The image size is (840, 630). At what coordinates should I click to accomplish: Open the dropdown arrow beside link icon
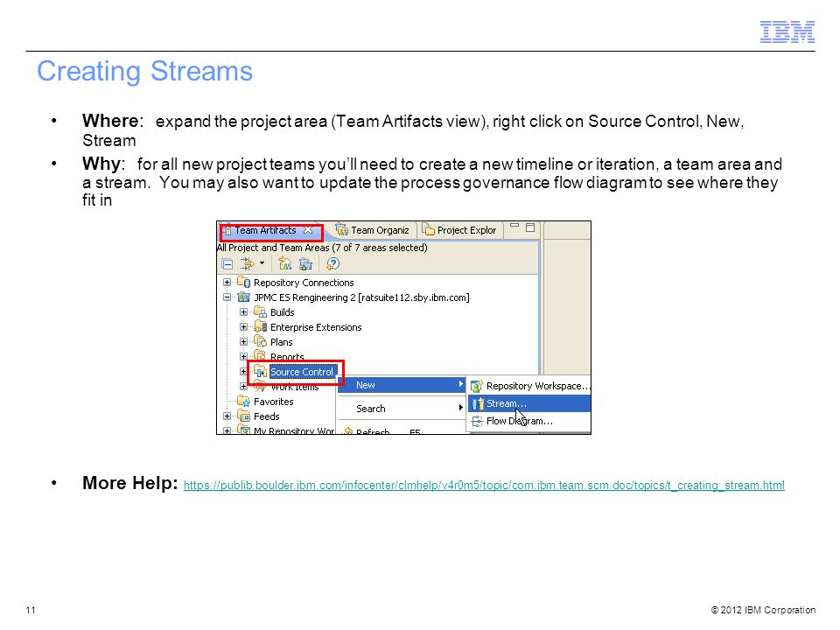tap(262, 263)
